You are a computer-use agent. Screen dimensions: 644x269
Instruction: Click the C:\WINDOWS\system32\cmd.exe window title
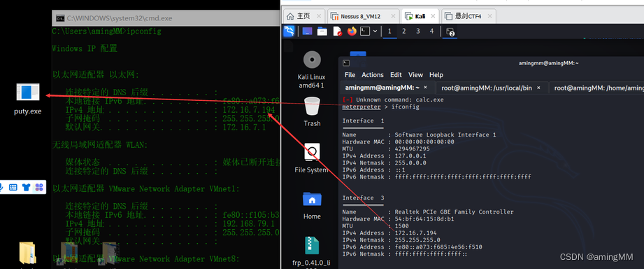(120, 18)
